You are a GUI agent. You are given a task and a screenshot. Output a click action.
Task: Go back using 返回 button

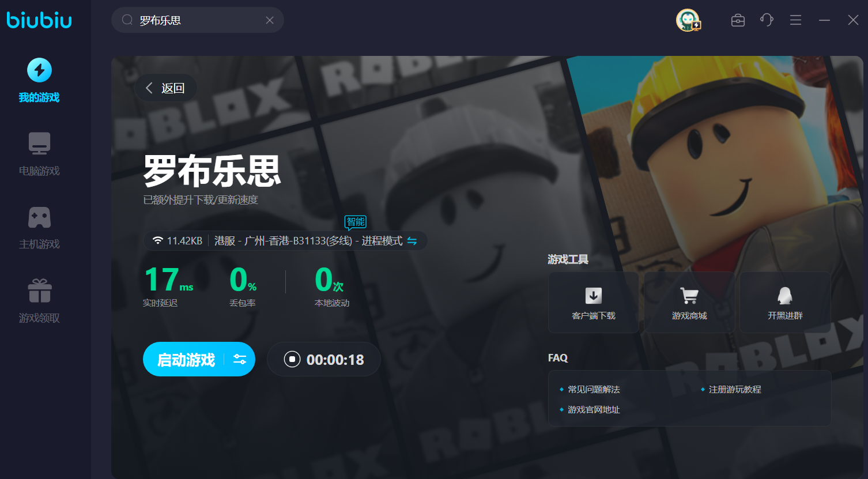click(165, 88)
